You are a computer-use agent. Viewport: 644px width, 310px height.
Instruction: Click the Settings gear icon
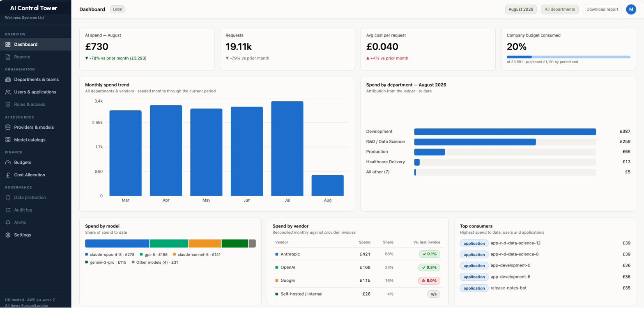[8, 235]
